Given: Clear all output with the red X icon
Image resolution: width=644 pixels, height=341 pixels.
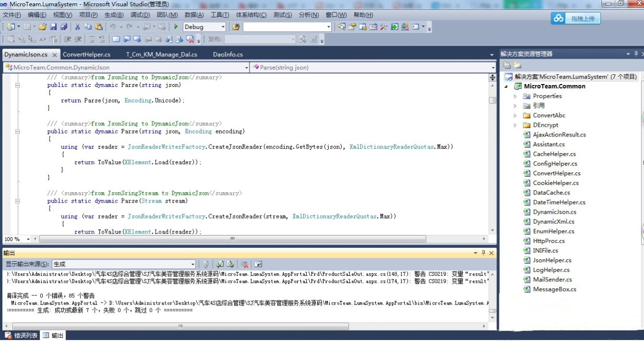Looking at the screenshot, I should pos(245,264).
